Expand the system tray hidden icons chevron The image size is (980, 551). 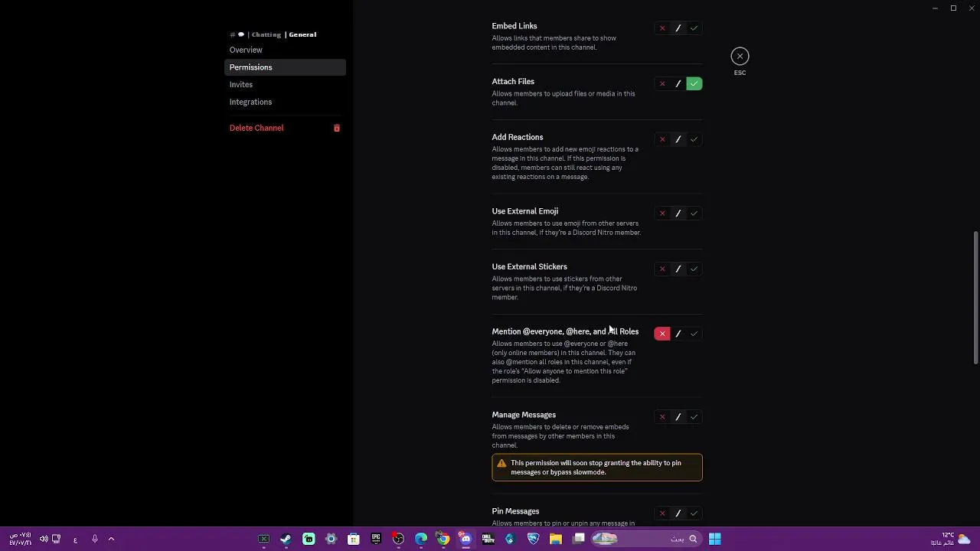click(111, 539)
